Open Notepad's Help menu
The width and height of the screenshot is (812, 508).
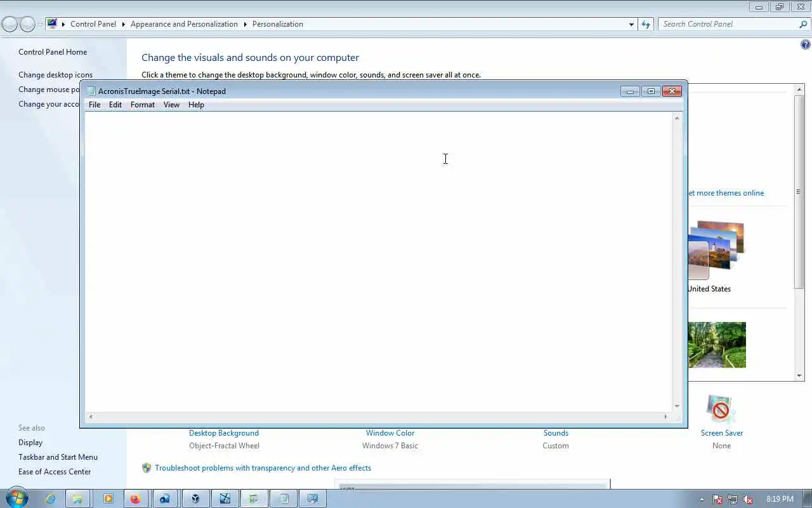pos(196,105)
